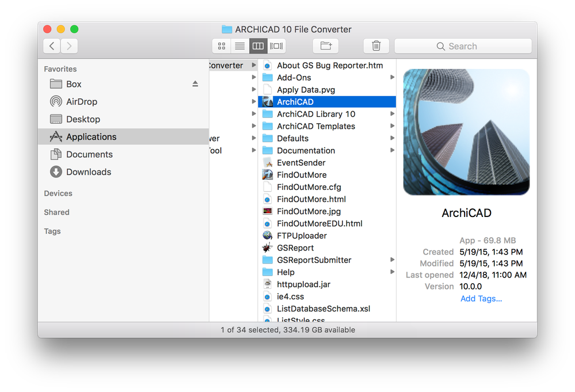
Task: Eject the Box volume
Action: pyautogui.click(x=195, y=84)
